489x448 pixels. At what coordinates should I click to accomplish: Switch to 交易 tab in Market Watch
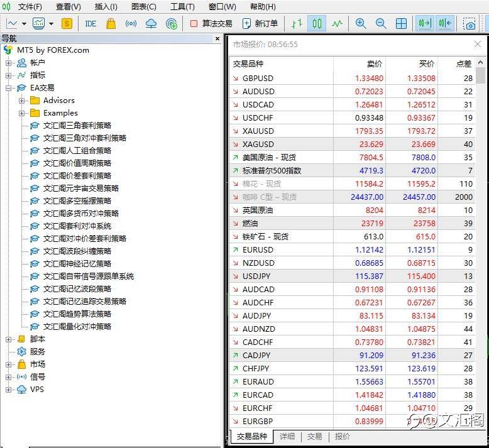(x=314, y=437)
